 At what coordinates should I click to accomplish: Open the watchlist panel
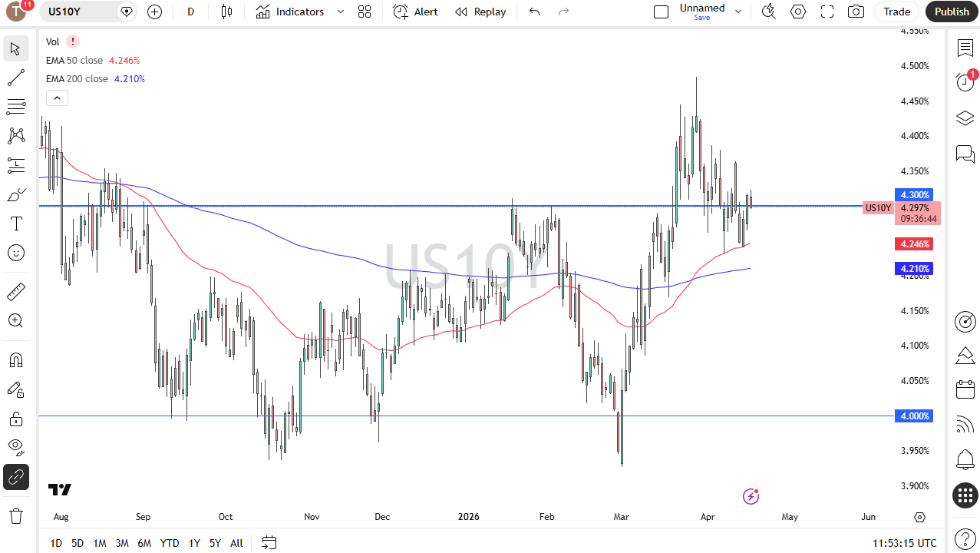(x=965, y=48)
